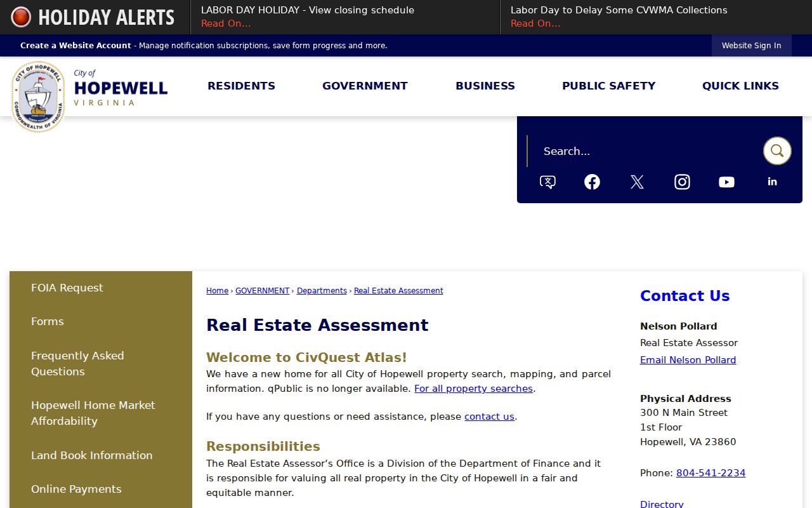Click the Hopewell Virginia wordmark
This screenshot has height=508, width=812.
(121, 88)
